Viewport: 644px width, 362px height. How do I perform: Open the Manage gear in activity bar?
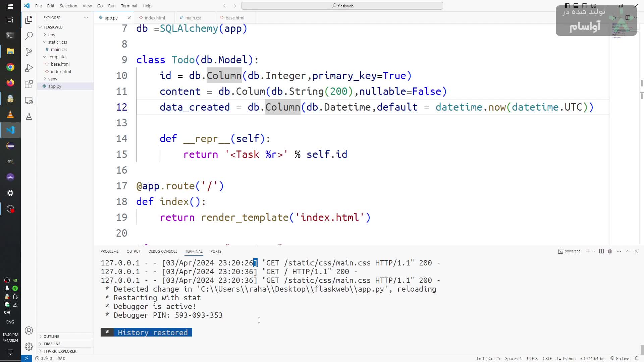[29, 346]
